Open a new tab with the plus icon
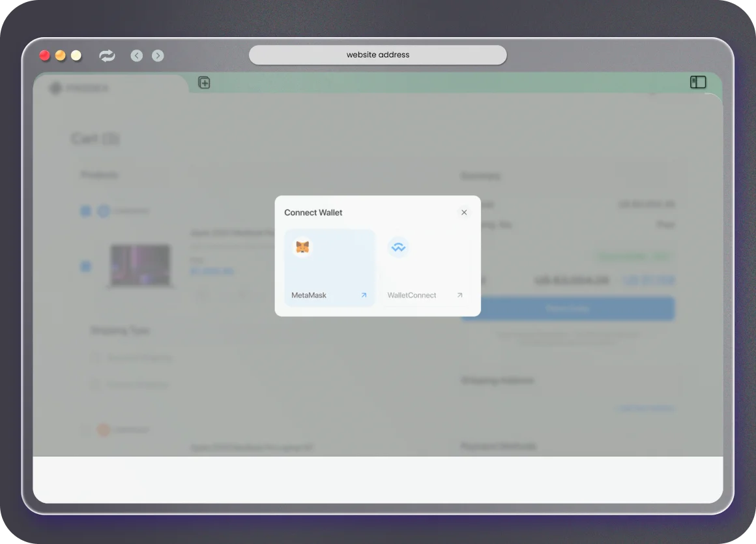 click(x=204, y=83)
